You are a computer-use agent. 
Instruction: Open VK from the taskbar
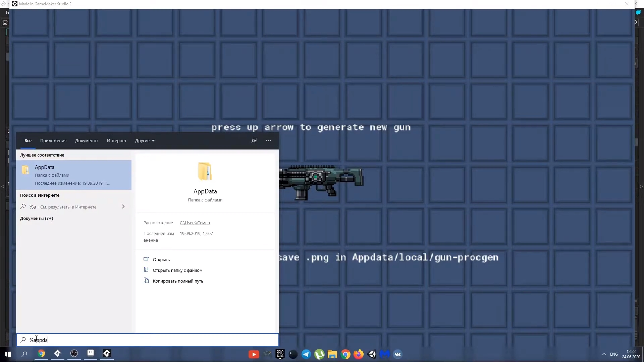point(397,354)
